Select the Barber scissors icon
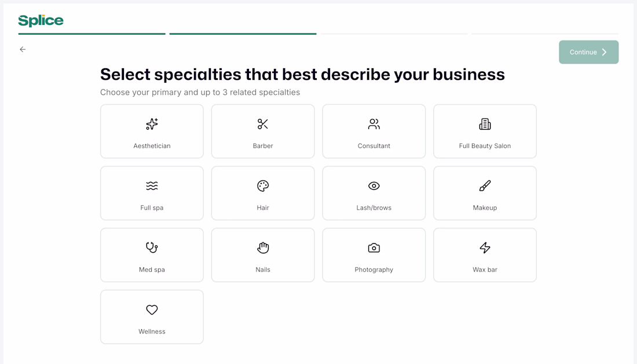 tap(263, 124)
